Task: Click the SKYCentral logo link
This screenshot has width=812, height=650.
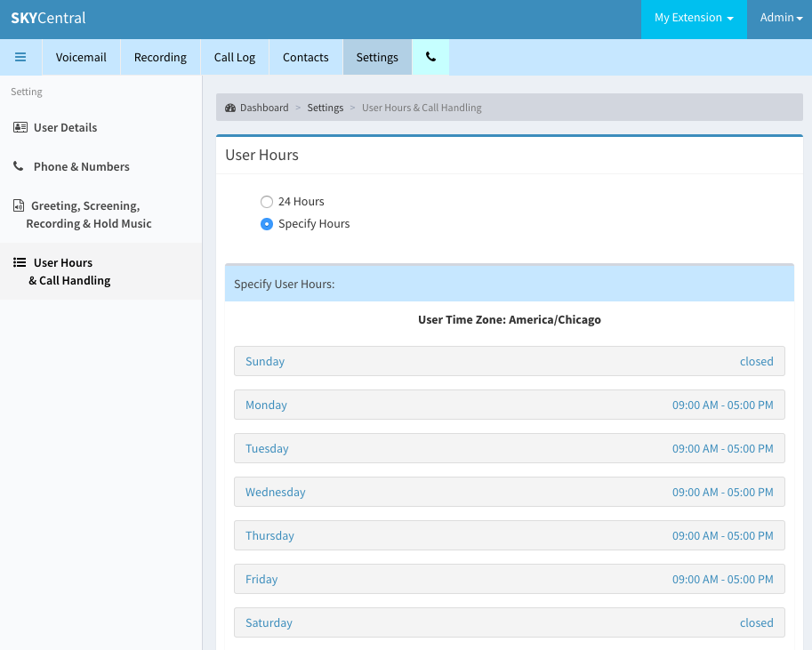Action: pyautogui.click(x=48, y=18)
